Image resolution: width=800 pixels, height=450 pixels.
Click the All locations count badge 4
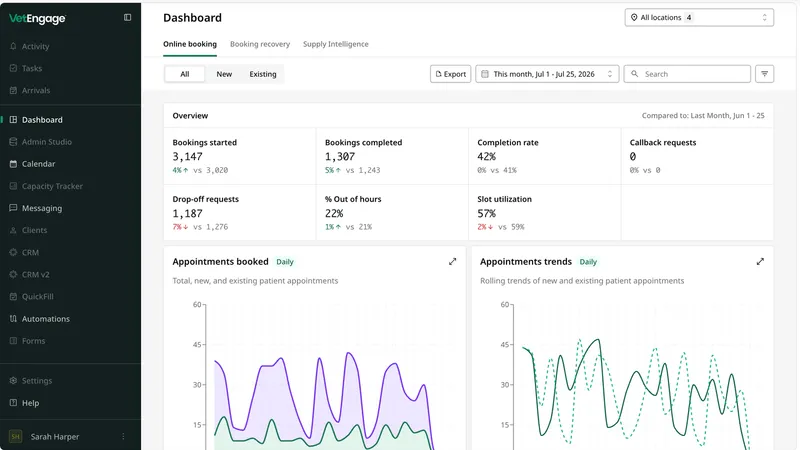coord(689,17)
